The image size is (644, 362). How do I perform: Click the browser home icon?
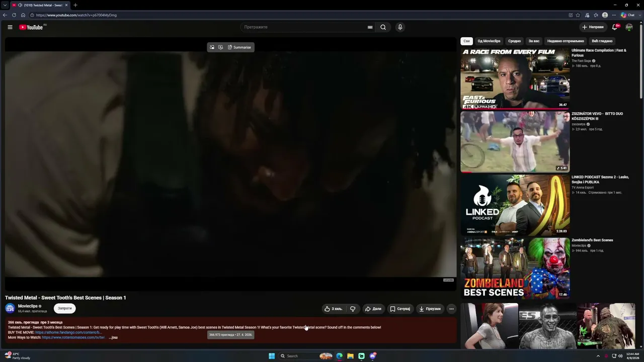point(23,15)
